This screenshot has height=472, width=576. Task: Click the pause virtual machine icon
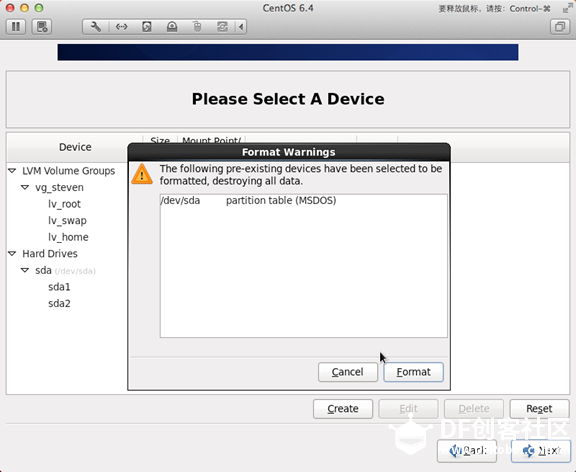tap(16, 27)
